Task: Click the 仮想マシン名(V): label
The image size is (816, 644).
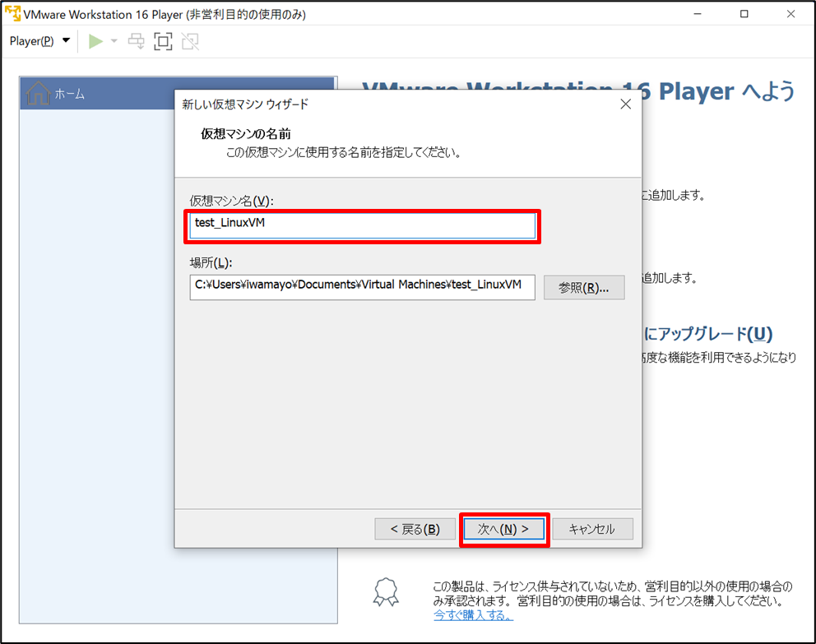Action: [x=231, y=201]
